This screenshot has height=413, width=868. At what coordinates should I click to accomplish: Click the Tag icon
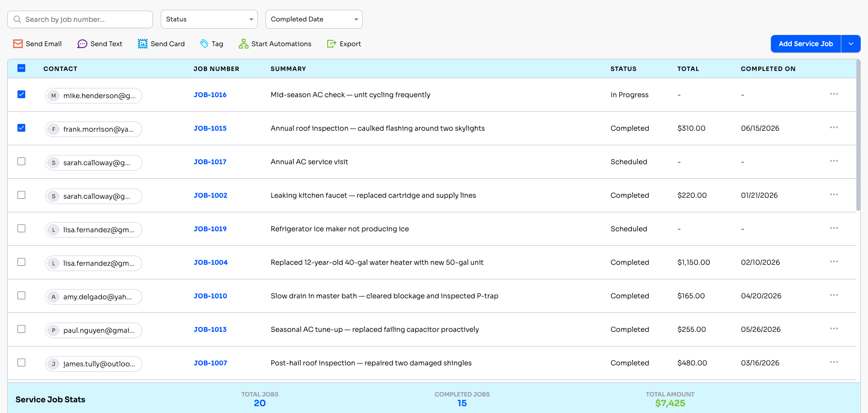pyautogui.click(x=204, y=44)
